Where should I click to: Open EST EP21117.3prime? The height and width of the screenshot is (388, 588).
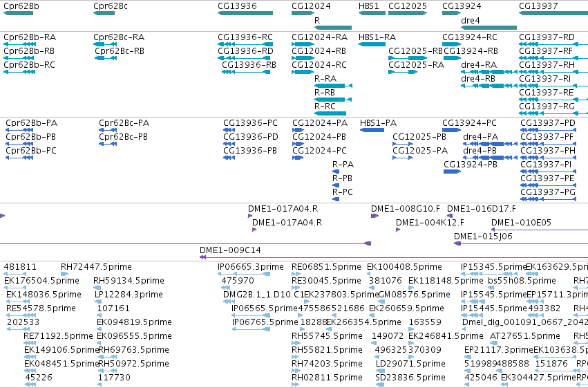point(499,351)
